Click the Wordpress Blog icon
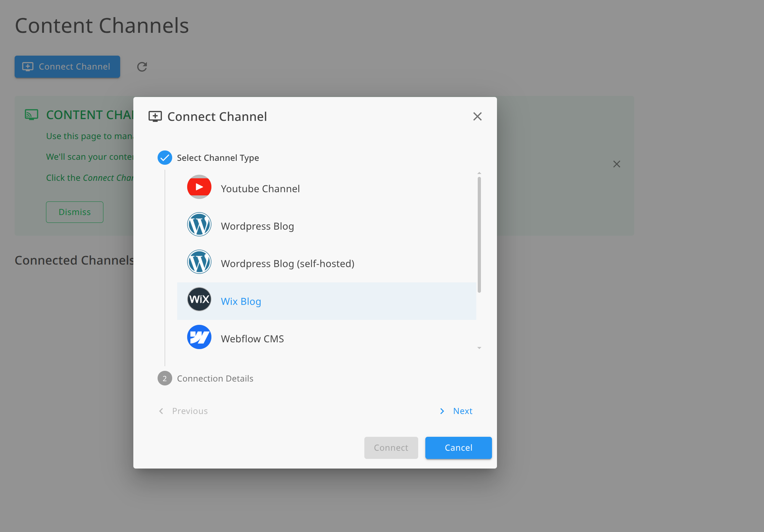Viewport: 764px width, 532px height. [x=199, y=224]
